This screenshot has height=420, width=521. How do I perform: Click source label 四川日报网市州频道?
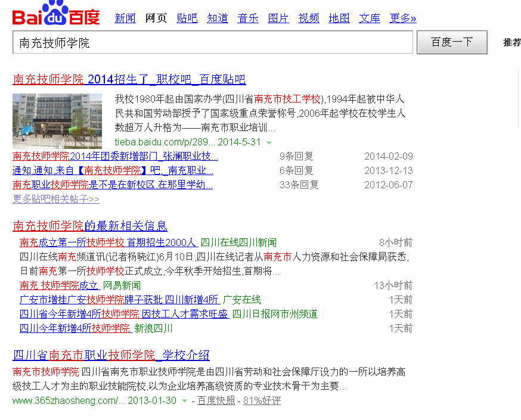coord(275,314)
